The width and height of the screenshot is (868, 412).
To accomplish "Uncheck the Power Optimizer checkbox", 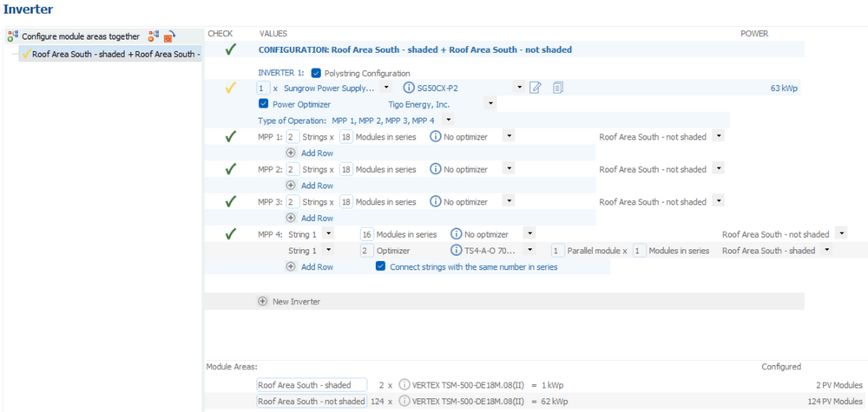I will tap(264, 104).
